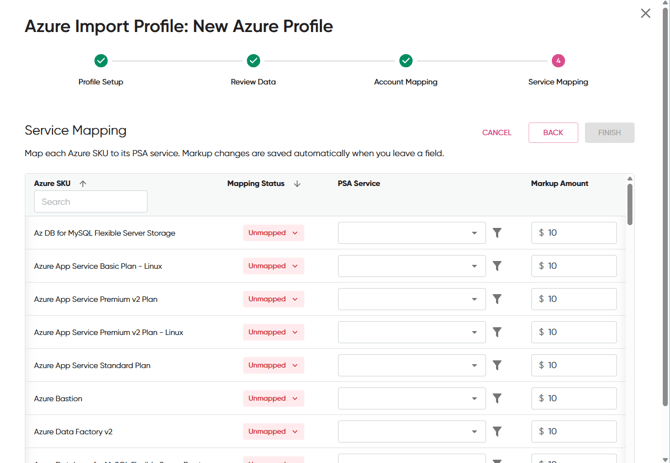
Task: Filter services for Azure Bastion row
Action: coord(497,399)
